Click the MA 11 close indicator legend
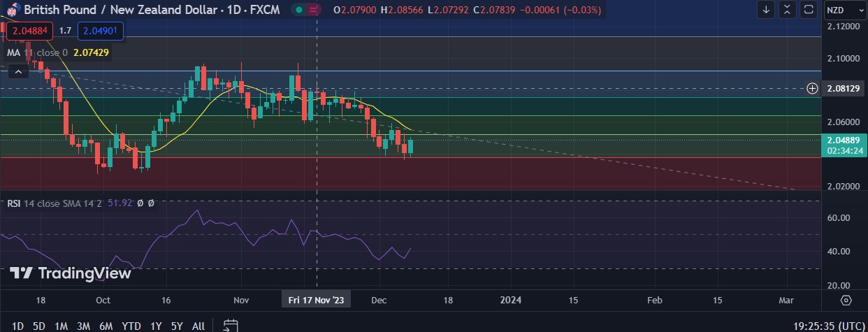The width and height of the screenshot is (868, 332). [x=37, y=52]
